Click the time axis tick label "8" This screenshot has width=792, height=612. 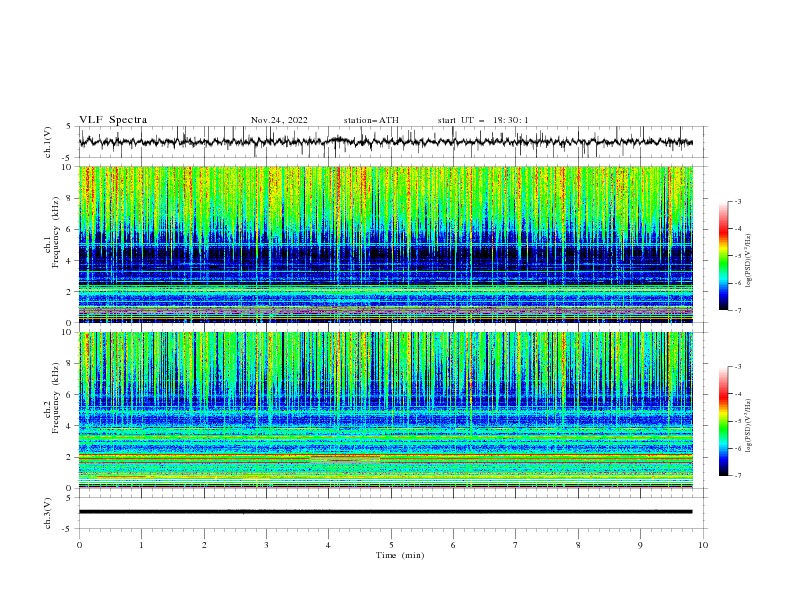point(578,545)
